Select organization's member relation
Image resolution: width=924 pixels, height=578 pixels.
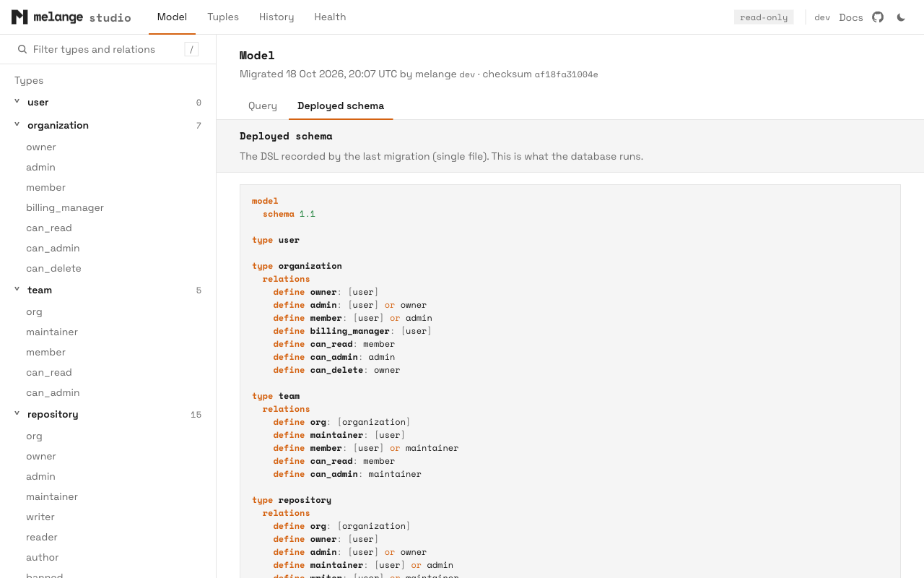pos(45,188)
